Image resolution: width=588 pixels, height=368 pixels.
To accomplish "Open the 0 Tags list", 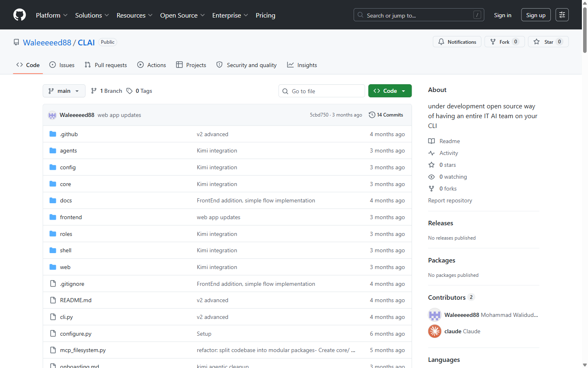I will pyautogui.click(x=140, y=91).
